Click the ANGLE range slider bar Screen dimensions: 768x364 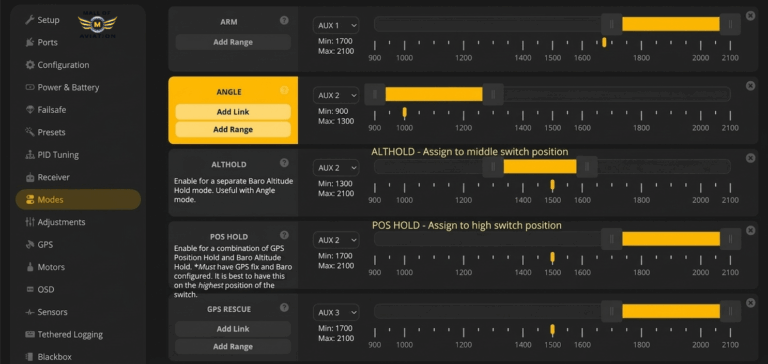434,94
